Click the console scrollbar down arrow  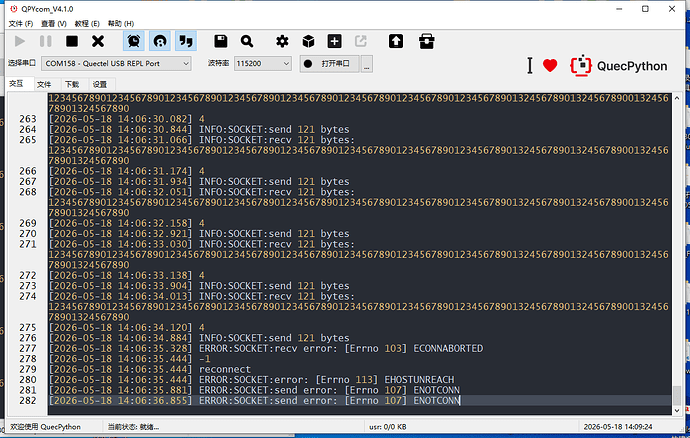coord(677,410)
